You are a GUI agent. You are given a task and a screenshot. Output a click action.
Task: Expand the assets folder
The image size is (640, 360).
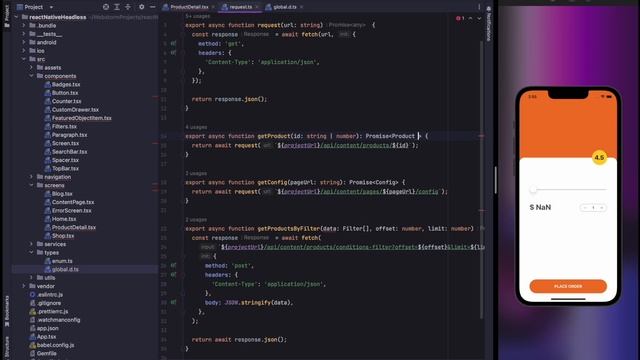(31, 67)
